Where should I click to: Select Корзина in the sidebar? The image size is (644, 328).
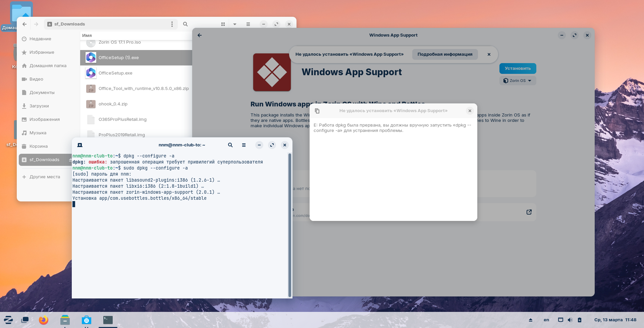pos(39,146)
